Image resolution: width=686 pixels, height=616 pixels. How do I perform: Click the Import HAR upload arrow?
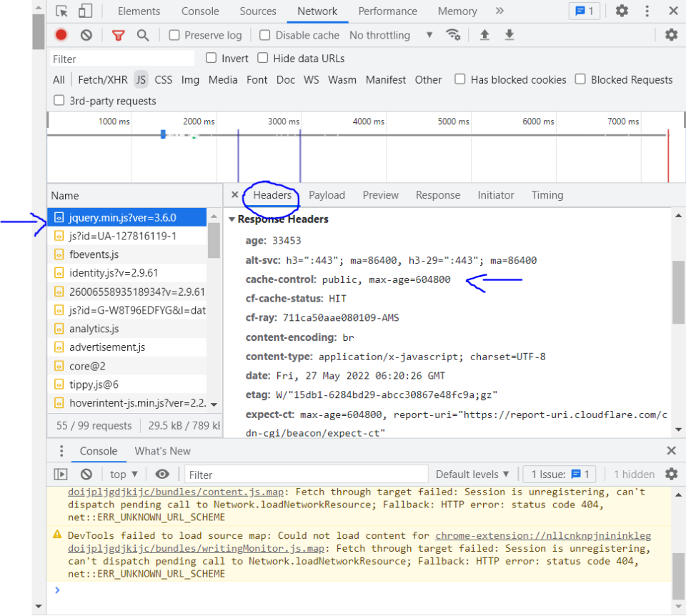(x=484, y=34)
